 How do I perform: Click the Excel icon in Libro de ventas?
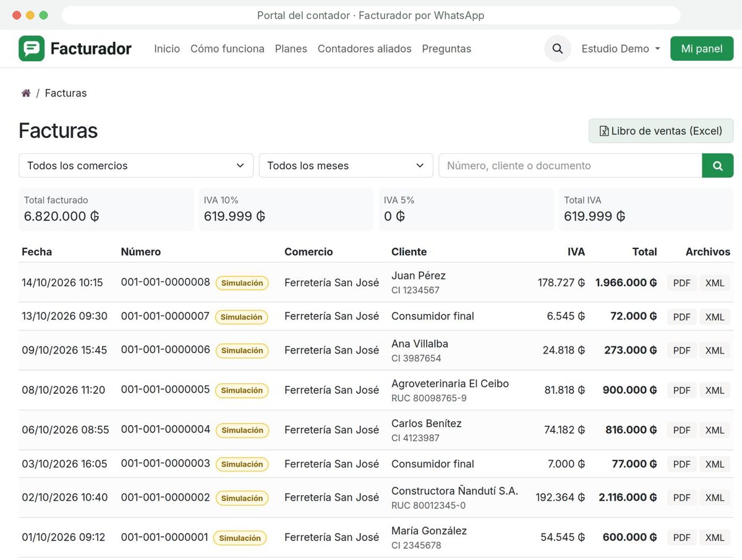coord(604,131)
